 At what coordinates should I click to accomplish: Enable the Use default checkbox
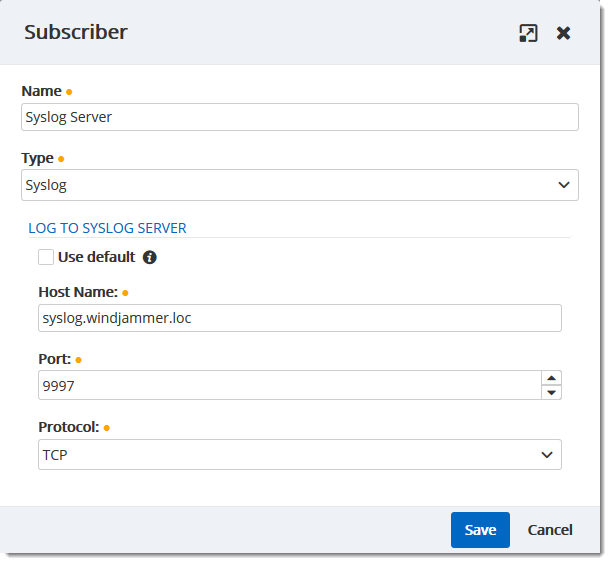tap(46, 257)
